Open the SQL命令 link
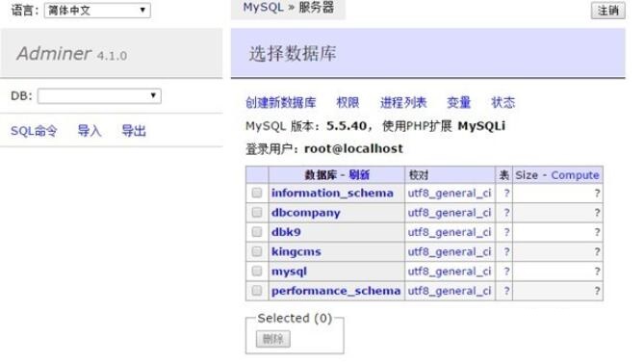 (34, 131)
